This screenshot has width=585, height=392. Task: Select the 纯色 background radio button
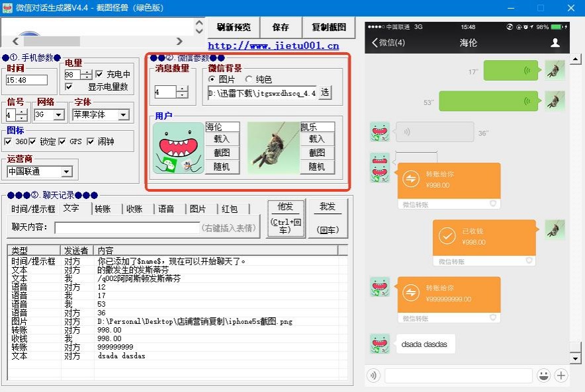point(249,79)
